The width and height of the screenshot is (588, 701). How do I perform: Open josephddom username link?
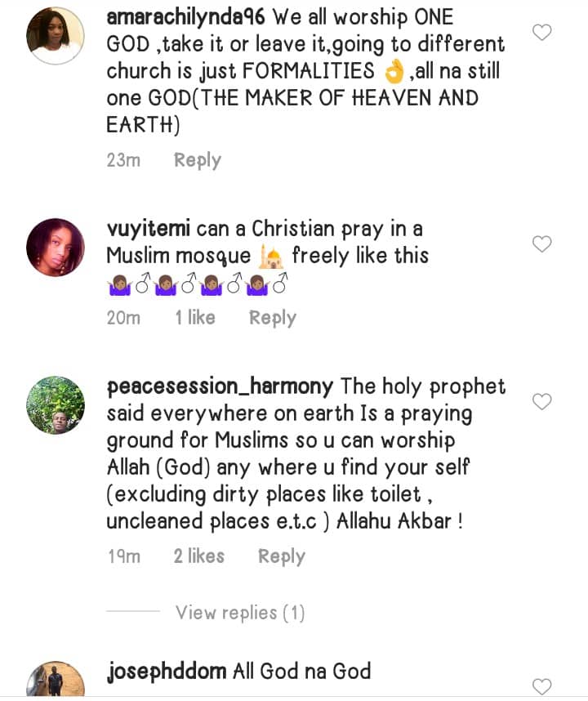coord(167,672)
